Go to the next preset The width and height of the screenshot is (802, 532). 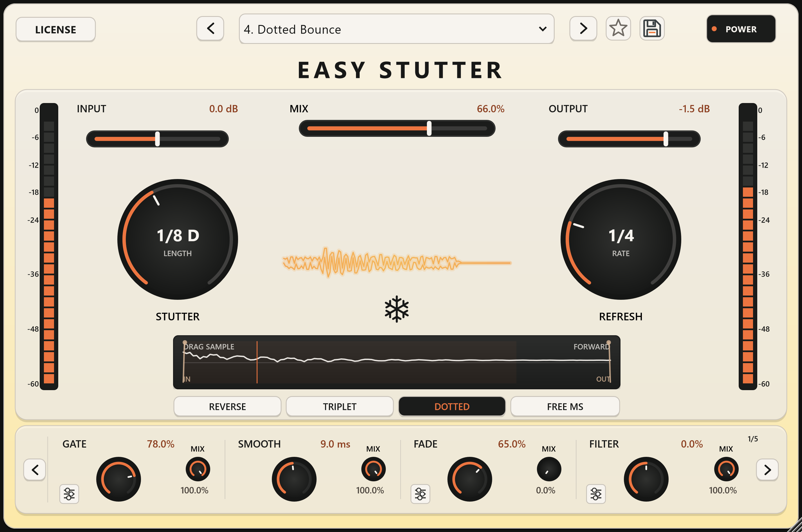point(583,28)
